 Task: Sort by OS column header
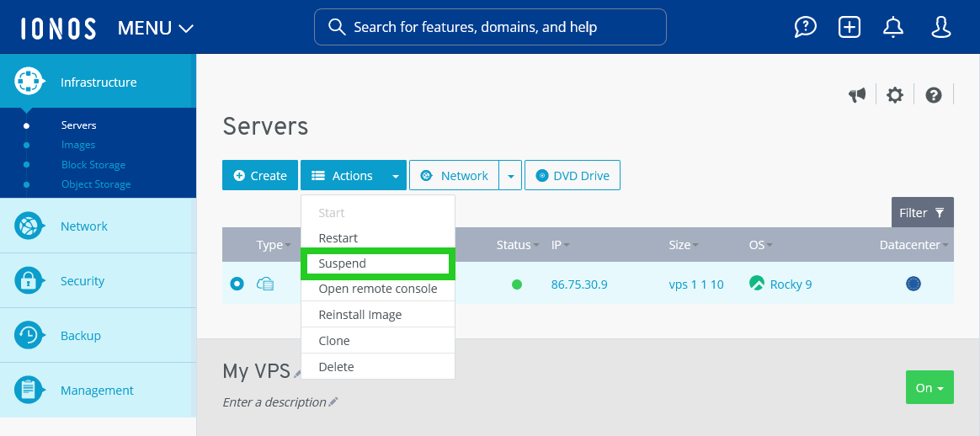click(x=760, y=245)
